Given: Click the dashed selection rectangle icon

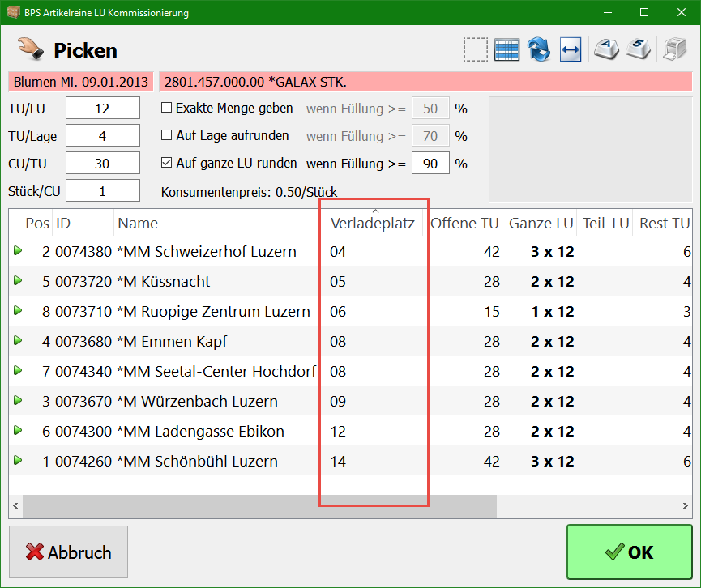Looking at the screenshot, I should pyautogui.click(x=476, y=50).
